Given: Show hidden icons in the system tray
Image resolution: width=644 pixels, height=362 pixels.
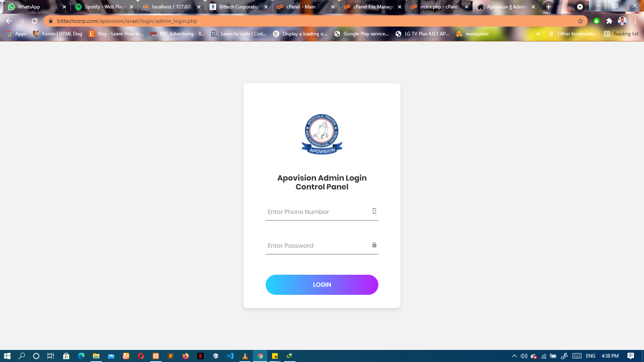Looking at the screenshot, I should pyautogui.click(x=514, y=356).
